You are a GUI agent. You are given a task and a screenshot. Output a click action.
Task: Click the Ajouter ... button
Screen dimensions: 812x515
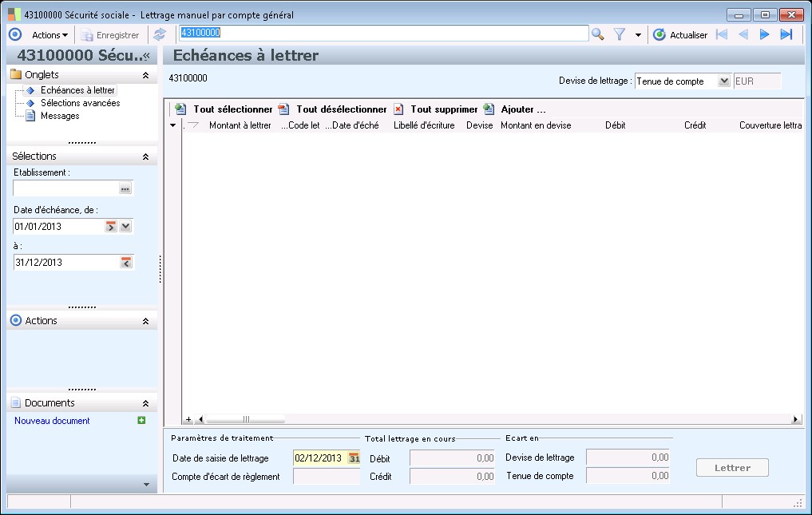514,109
